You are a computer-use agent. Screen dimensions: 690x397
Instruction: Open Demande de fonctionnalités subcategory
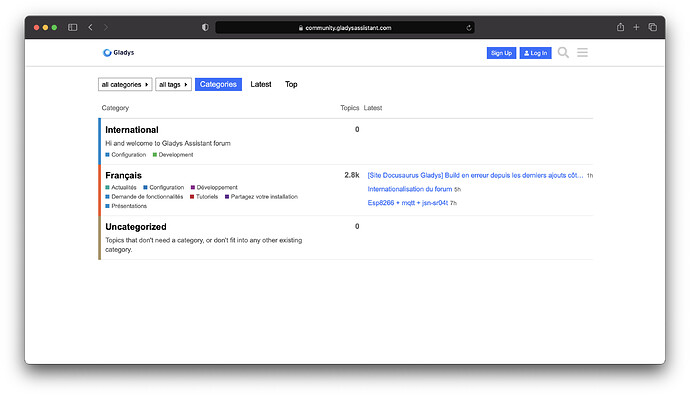tap(144, 197)
